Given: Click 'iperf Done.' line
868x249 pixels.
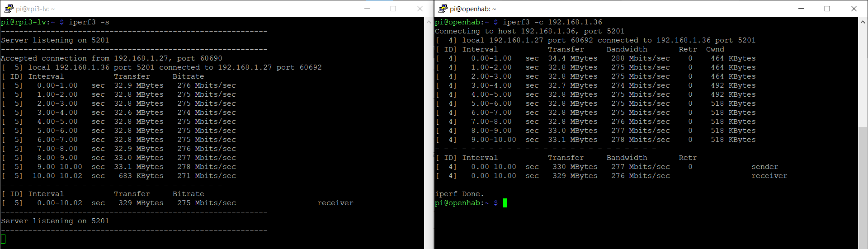Looking at the screenshot, I should [460, 194].
